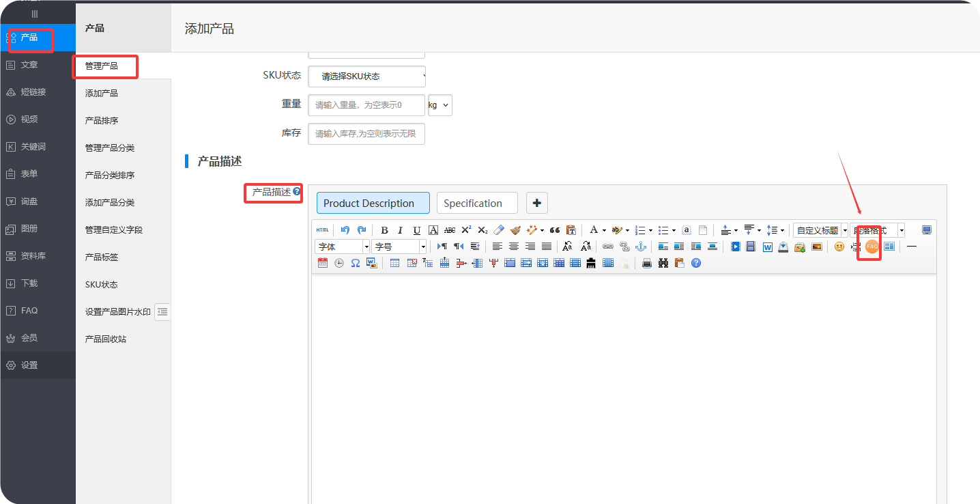Add a new description tab with plus button
980x504 pixels.
tap(537, 203)
